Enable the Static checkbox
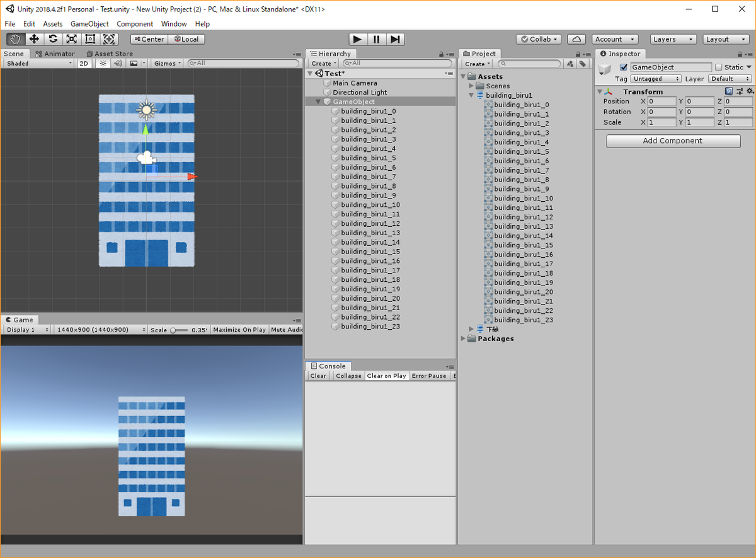The width and height of the screenshot is (756, 558). 718,67
